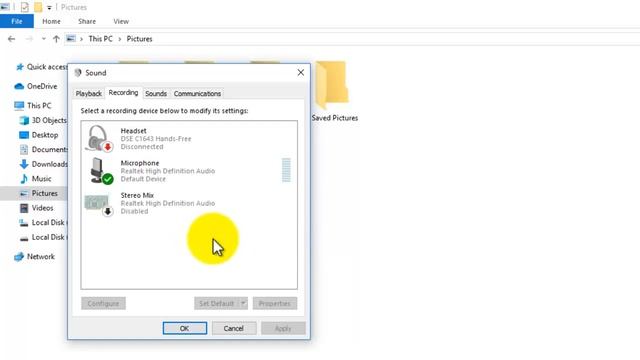Expand the quick access toolbar customize arrow

point(49,7)
